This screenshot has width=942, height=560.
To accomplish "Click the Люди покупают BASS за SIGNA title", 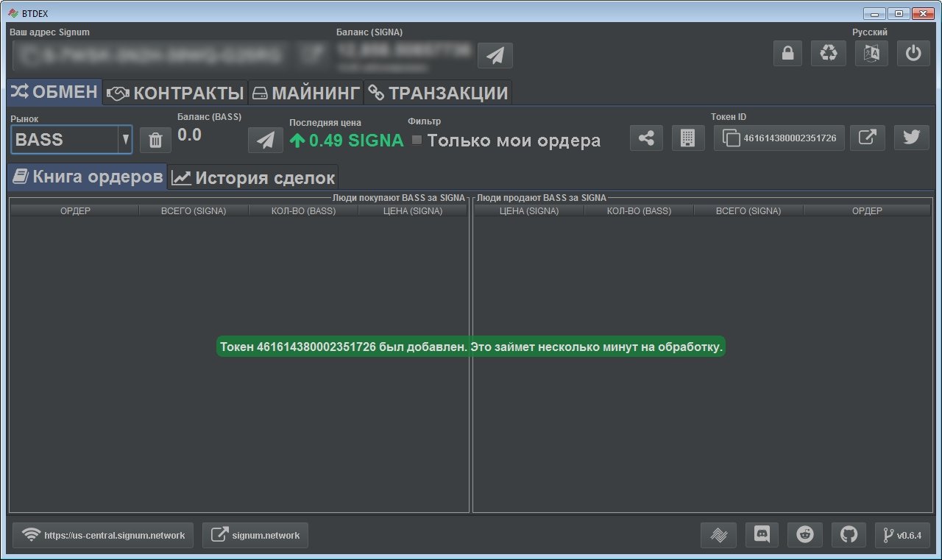I will pyautogui.click(x=399, y=197).
